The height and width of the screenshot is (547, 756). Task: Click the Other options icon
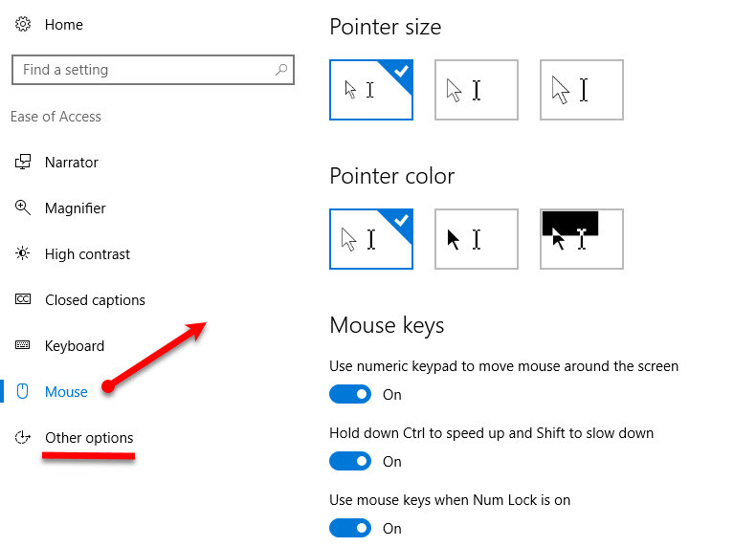click(23, 437)
